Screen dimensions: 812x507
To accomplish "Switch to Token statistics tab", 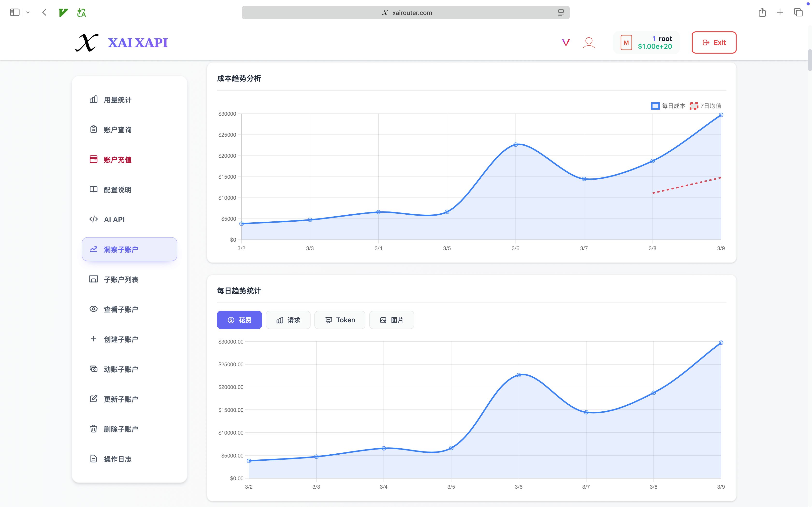I will click(x=340, y=320).
